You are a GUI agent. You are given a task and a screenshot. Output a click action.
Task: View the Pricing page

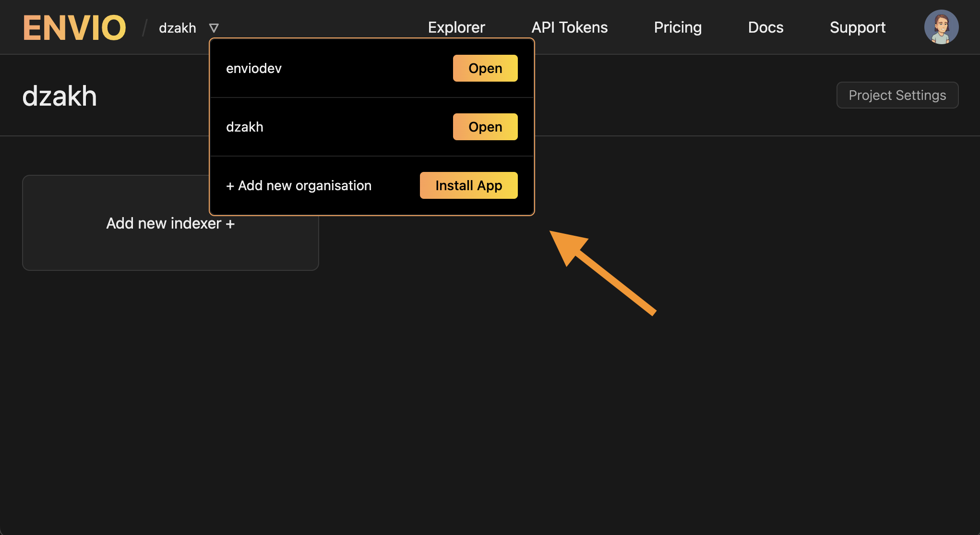point(678,27)
